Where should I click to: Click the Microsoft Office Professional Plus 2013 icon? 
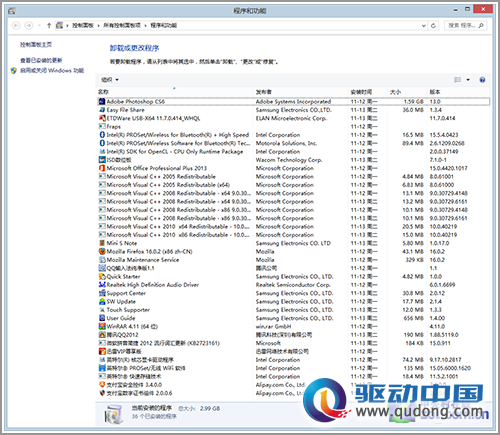[x=102, y=168]
